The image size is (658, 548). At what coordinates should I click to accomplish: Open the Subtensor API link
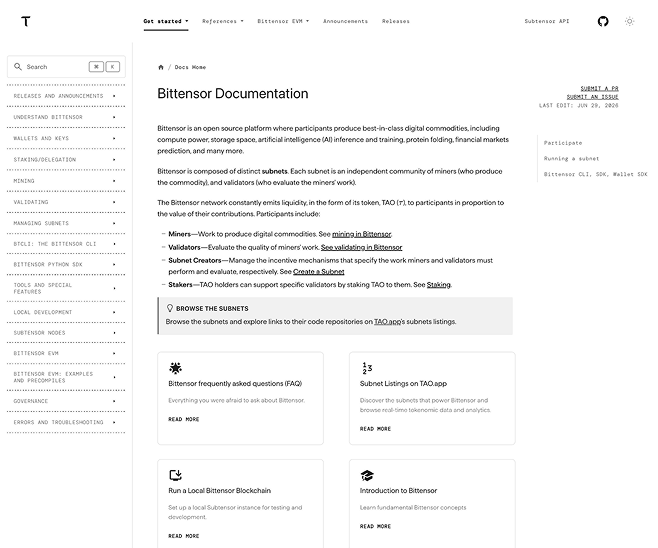click(547, 21)
